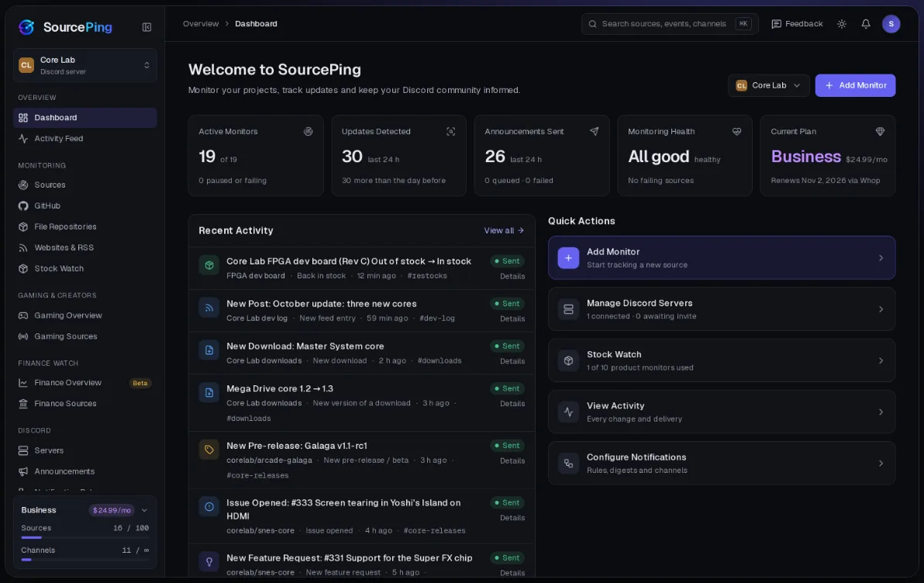Click the Business plan name text
Viewport: 924px width, 583px height.
805,157
